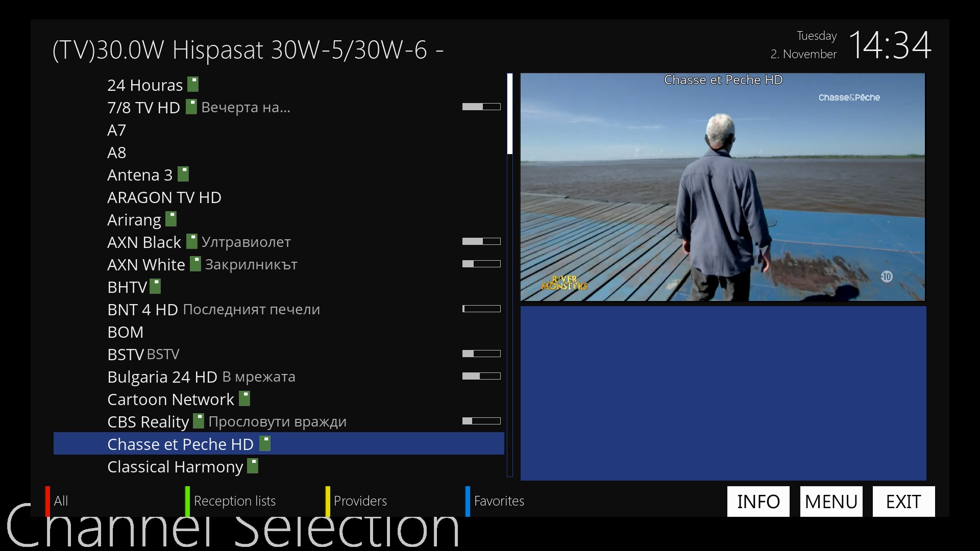Screen dimensions: 980x551
Task: Click progress bar of AXN White
Action: click(481, 264)
